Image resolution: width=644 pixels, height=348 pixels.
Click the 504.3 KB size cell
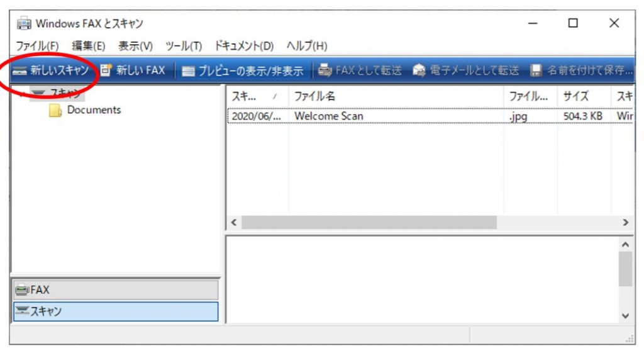[x=583, y=116]
